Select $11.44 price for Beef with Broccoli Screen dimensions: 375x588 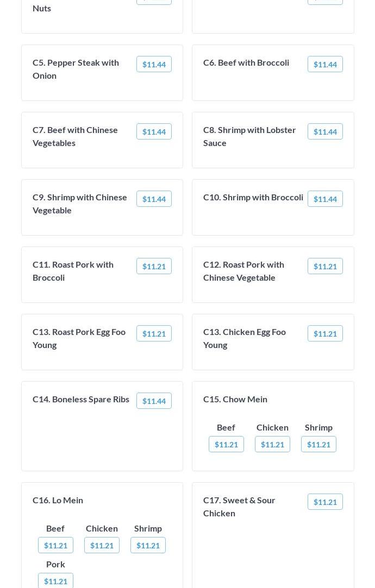pyautogui.click(x=325, y=64)
